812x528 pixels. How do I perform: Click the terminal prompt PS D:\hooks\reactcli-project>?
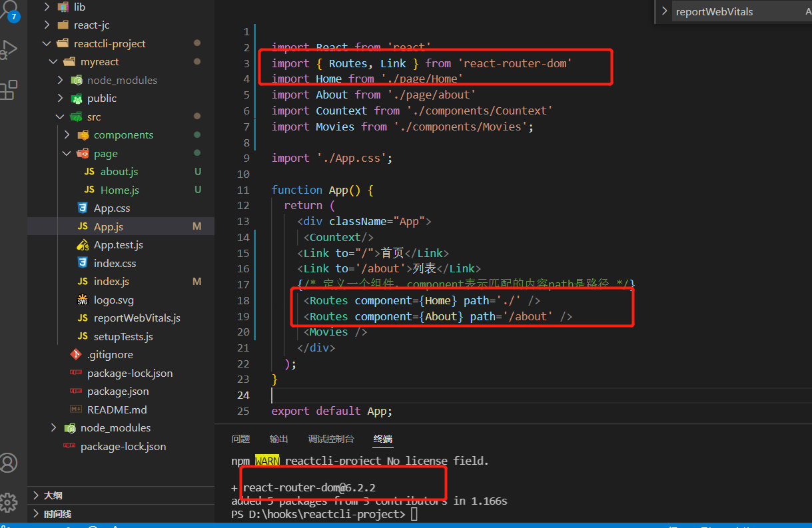(318, 515)
